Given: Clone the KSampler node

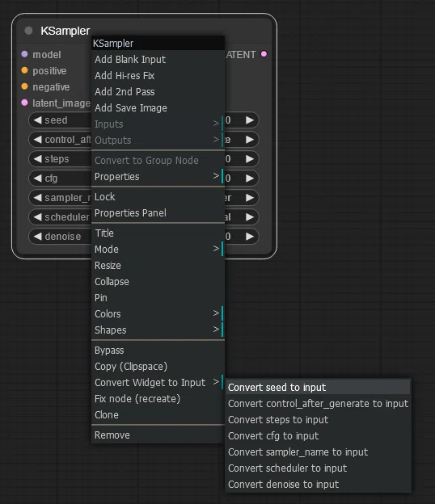Looking at the screenshot, I should click(x=158, y=415).
